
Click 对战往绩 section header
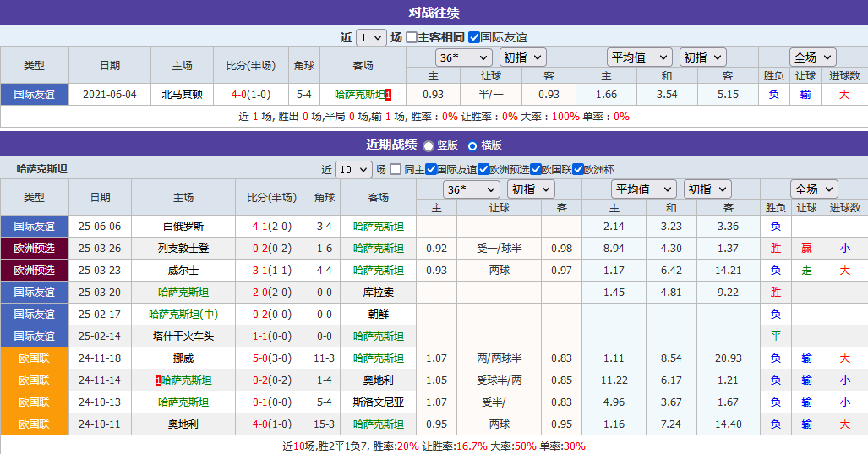(x=434, y=12)
